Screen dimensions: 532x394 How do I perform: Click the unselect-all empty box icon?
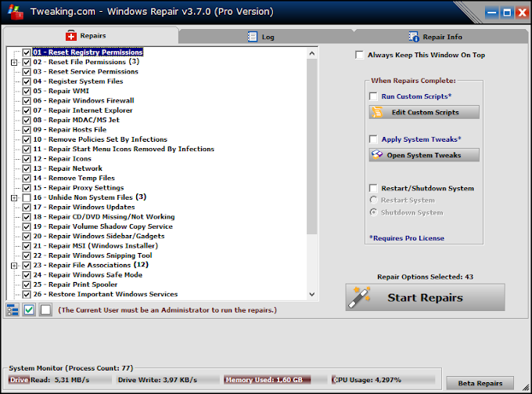click(x=45, y=309)
